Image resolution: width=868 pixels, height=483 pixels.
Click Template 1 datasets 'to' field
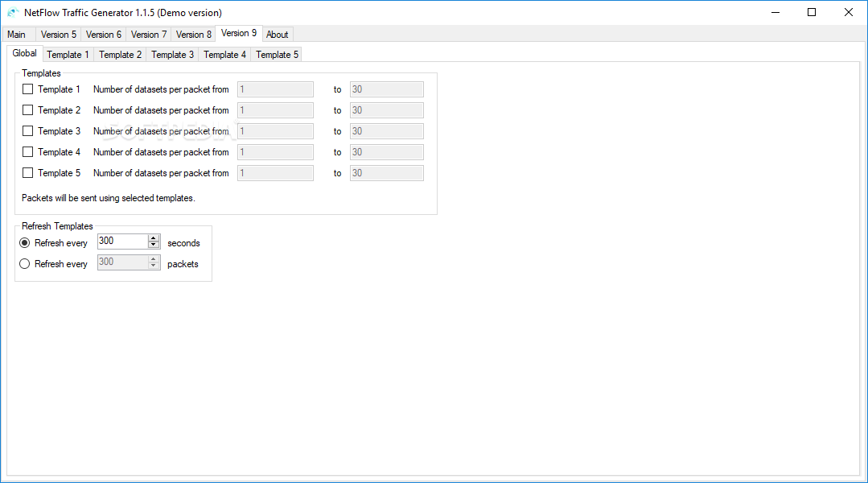tap(386, 89)
